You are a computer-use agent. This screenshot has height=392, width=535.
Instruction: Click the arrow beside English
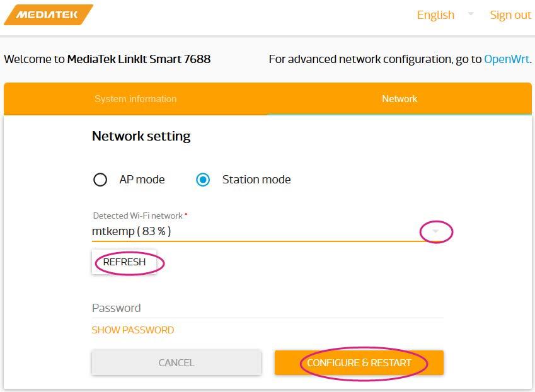click(x=470, y=14)
